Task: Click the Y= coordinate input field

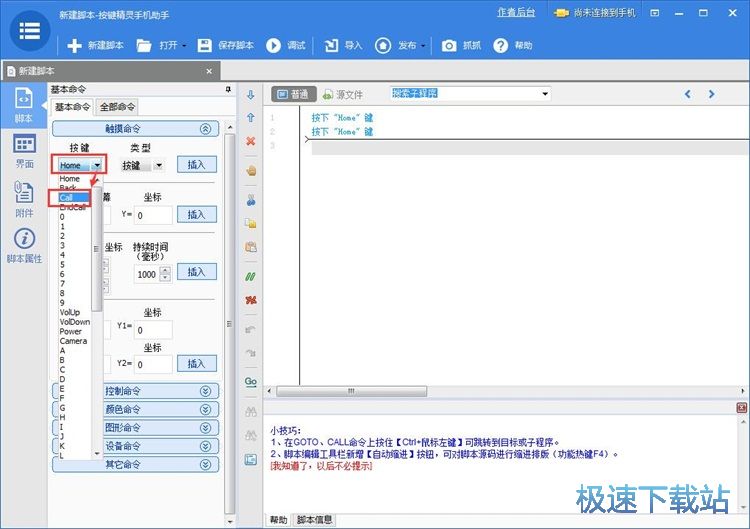Action: (x=153, y=215)
